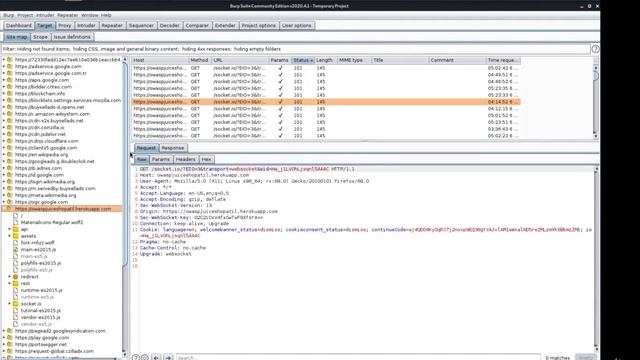This screenshot has height=360, width=640.
Task: Click folder icon of apis.google.com host
Action: (10, 80)
